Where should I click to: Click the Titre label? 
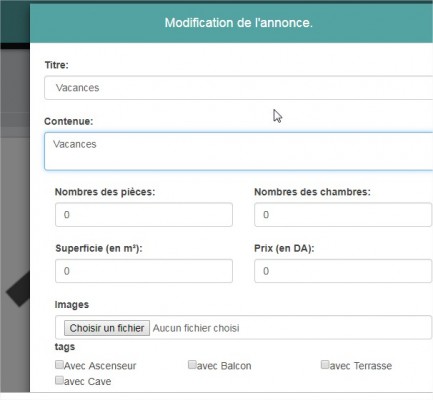point(57,65)
